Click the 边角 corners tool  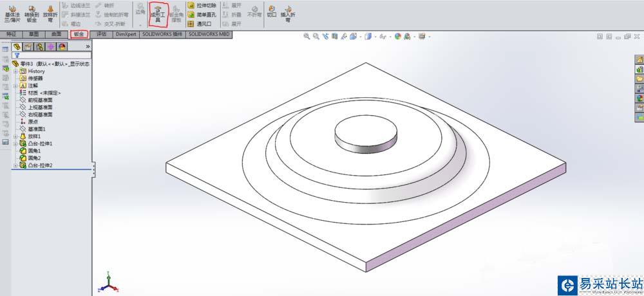click(x=140, y=9)
